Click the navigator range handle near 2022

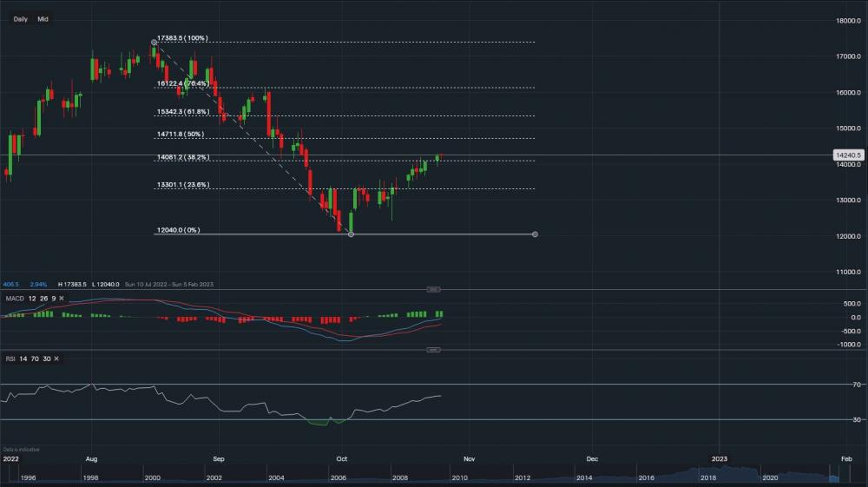[x=835, y=472]
